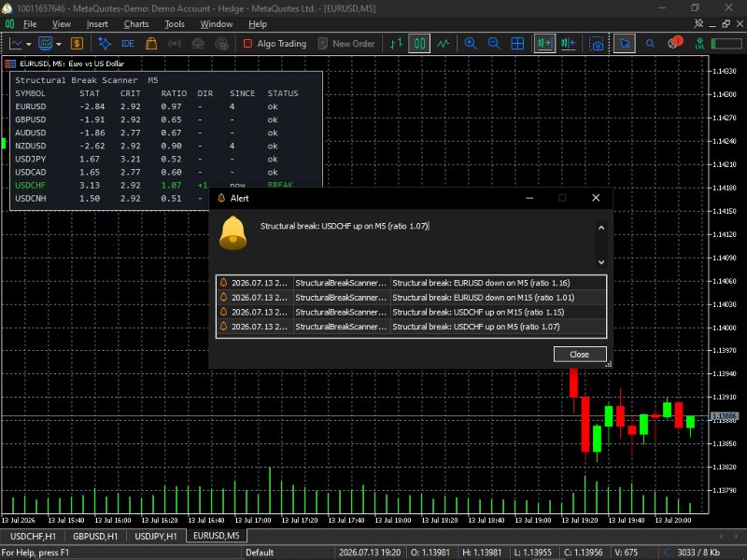Image resolution: width=747 pixels, height=560 pixels.
Task: Toggle auto scroll chart to end
Action: 544,43
